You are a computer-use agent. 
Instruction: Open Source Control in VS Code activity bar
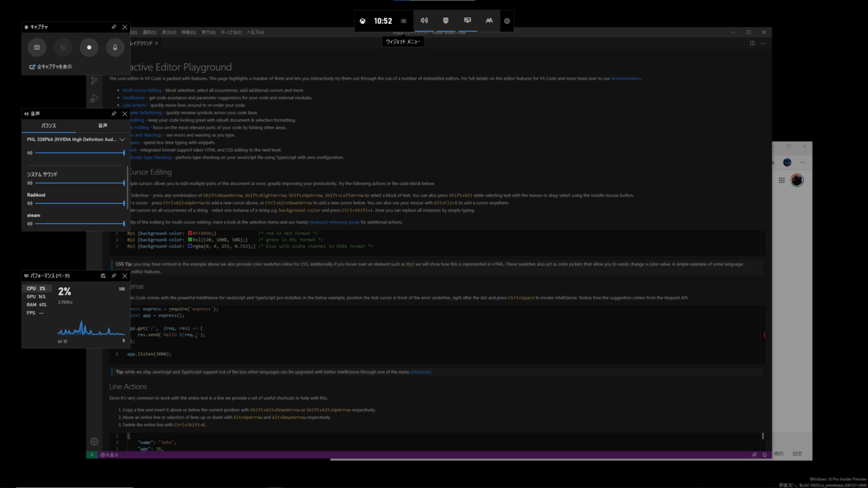coord(94,80)
